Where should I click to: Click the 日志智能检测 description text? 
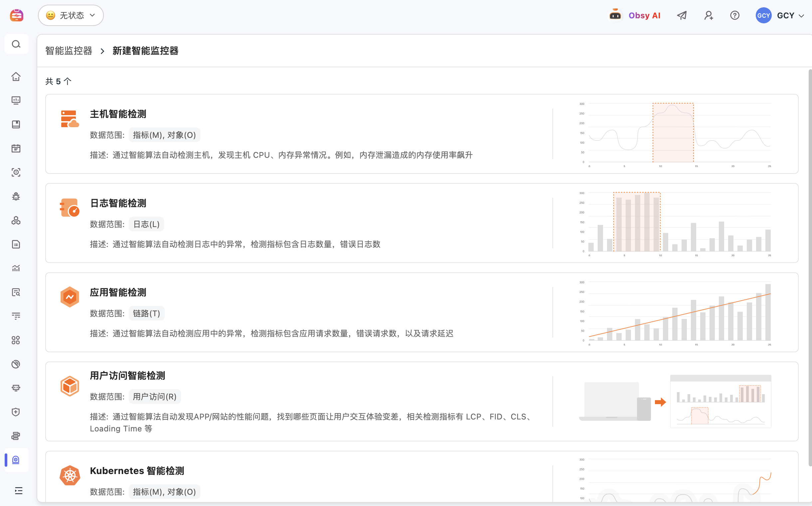click(x=235, y=244)
